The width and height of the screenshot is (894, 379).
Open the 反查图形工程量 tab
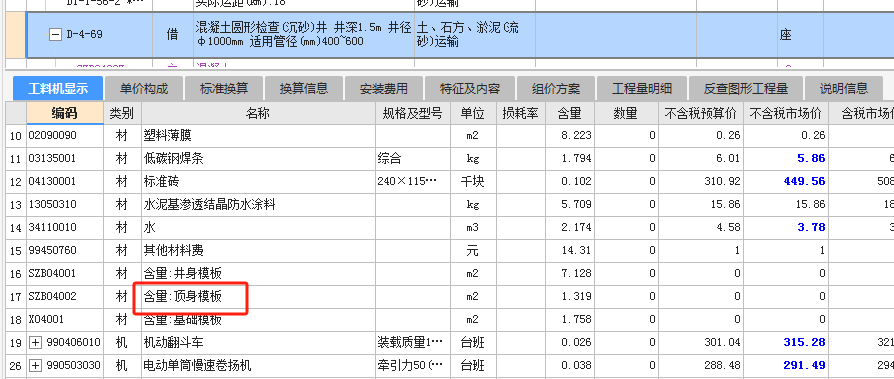746,88
